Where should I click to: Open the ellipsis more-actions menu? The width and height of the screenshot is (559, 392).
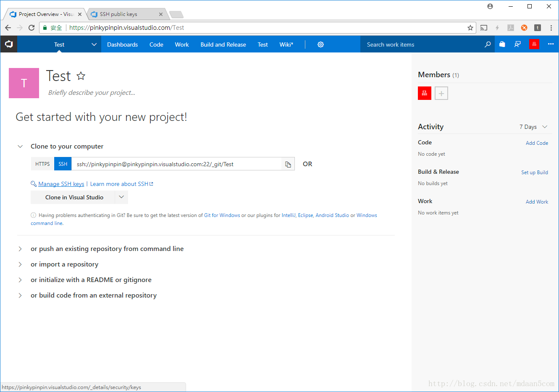[551, 44]
